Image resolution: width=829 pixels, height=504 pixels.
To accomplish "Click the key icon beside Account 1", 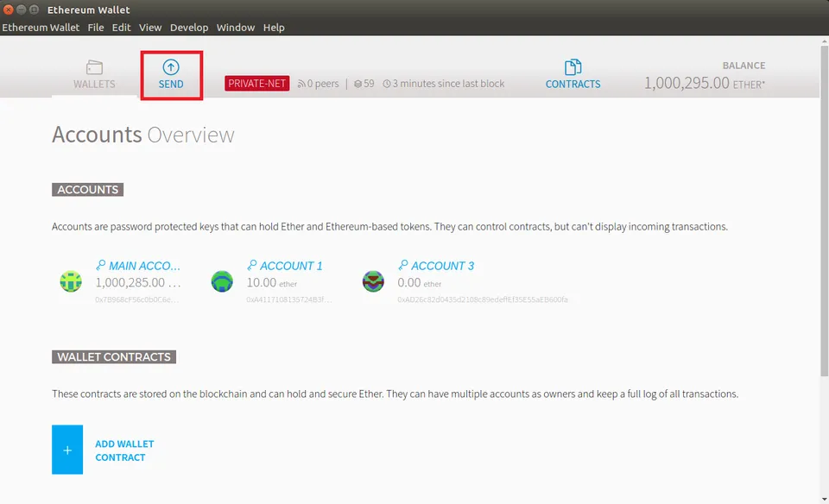I will point(251,265).
